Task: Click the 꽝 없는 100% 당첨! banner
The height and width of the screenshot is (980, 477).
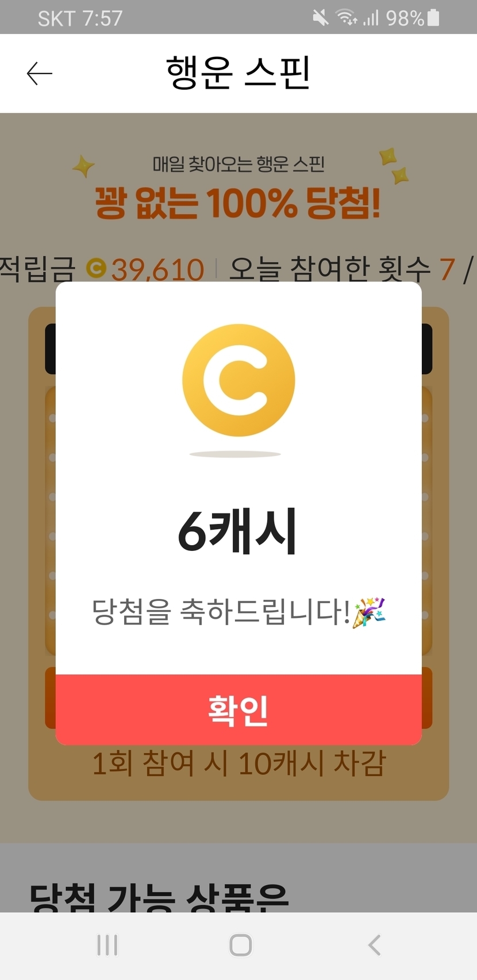Action: coord(238,203)
